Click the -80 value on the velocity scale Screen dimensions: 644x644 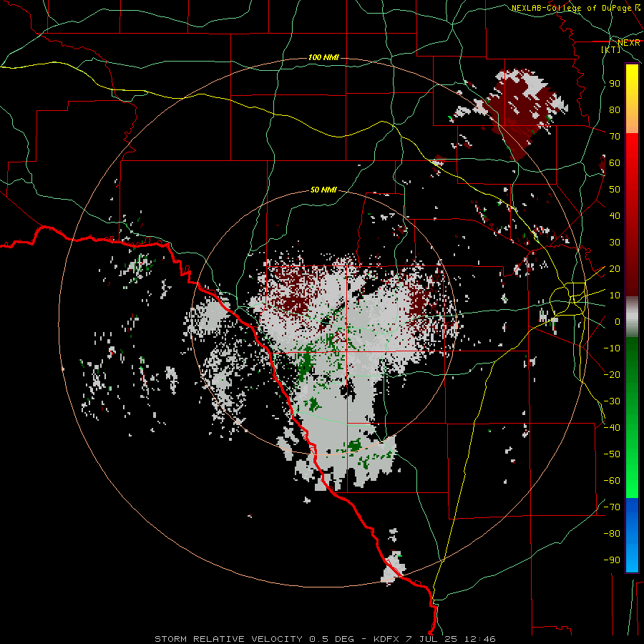(612, 534)
